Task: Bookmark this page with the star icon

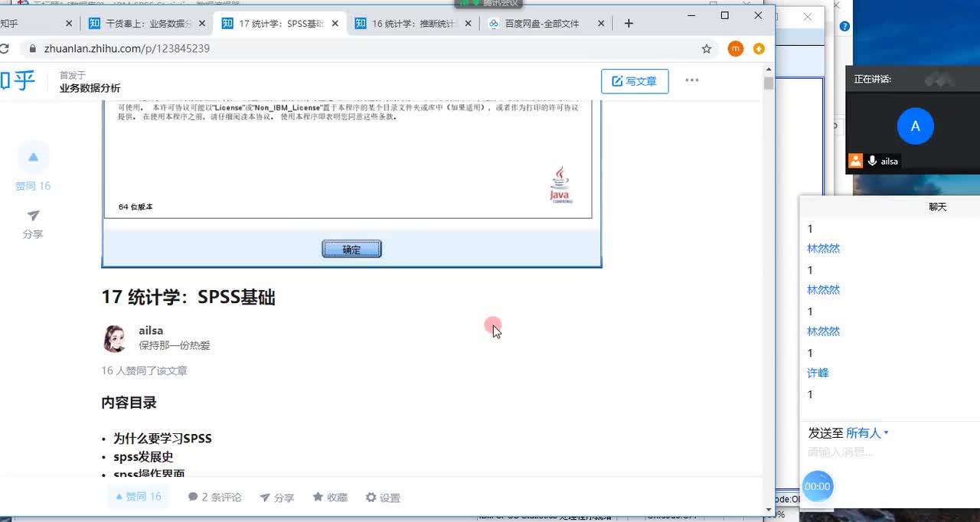Action: pyautogui.click(x=707, y=49)
